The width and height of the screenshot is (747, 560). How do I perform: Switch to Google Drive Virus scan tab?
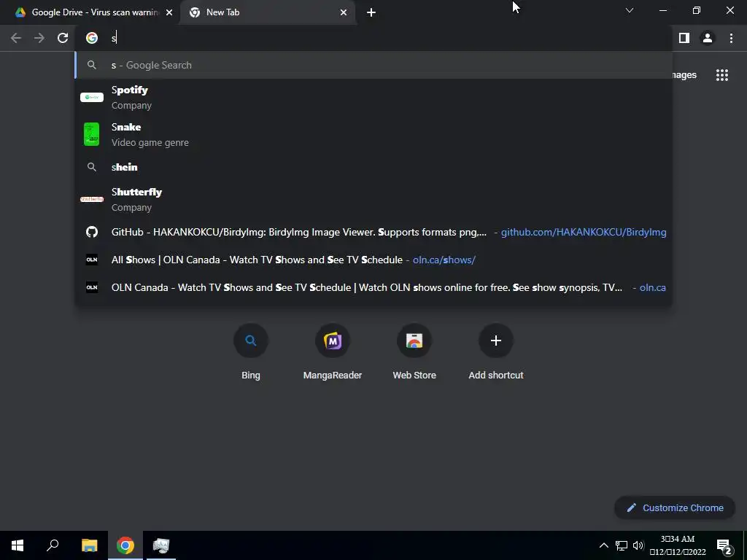click(x=90, y=12)
